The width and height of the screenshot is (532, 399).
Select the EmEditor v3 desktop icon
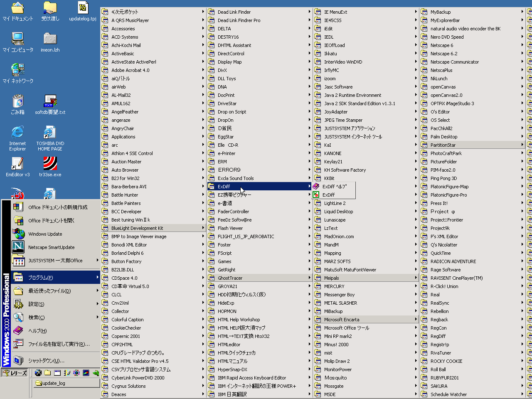pyautogui.click(x=17, y=167)
